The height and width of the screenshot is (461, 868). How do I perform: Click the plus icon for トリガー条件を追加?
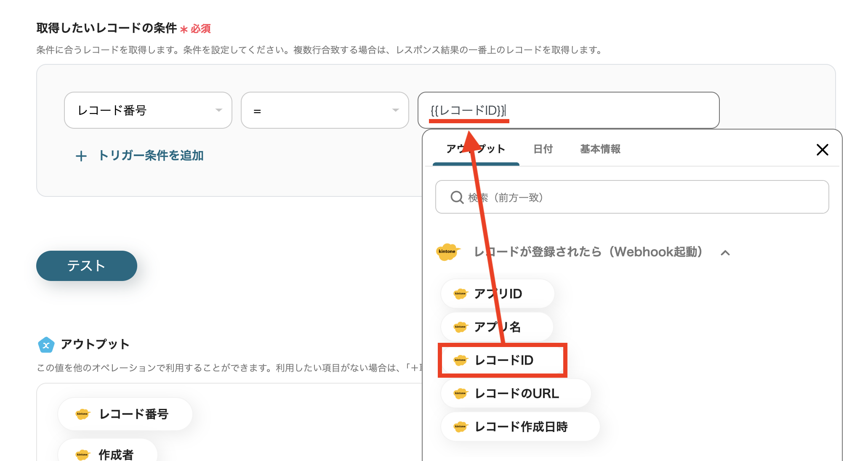[81, 156]
